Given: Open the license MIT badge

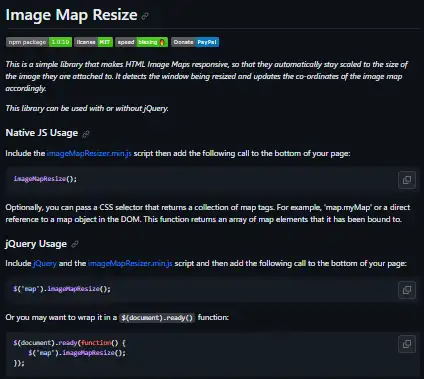Looking at the screenshot, I should point(94,42).
